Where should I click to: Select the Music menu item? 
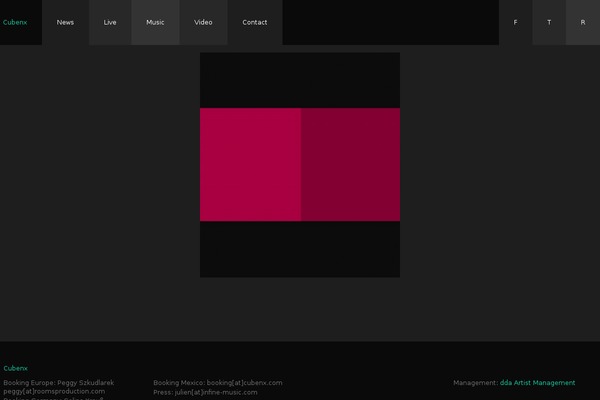pos(155,22)
